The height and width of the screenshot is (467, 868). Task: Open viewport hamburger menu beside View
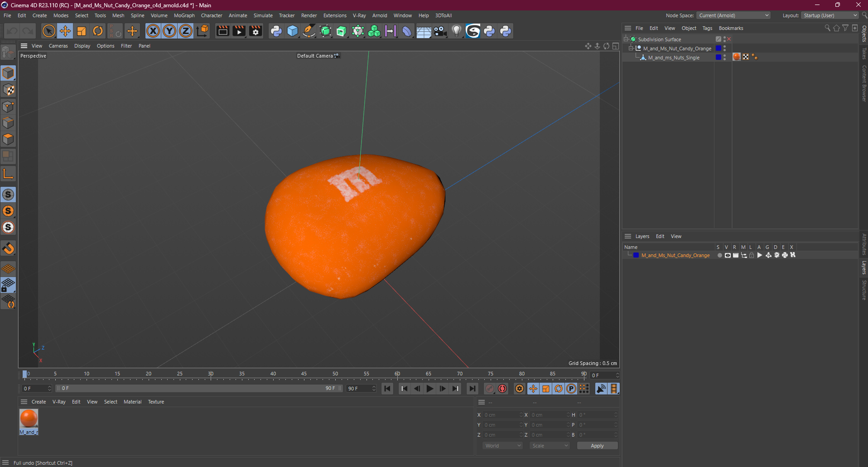[24, 46]
